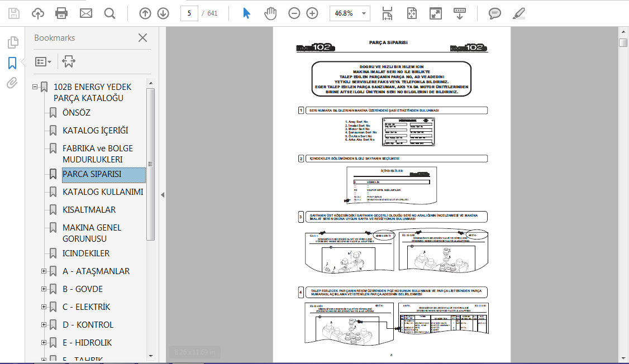Click the fit width scrolling icon

(387, 13)
